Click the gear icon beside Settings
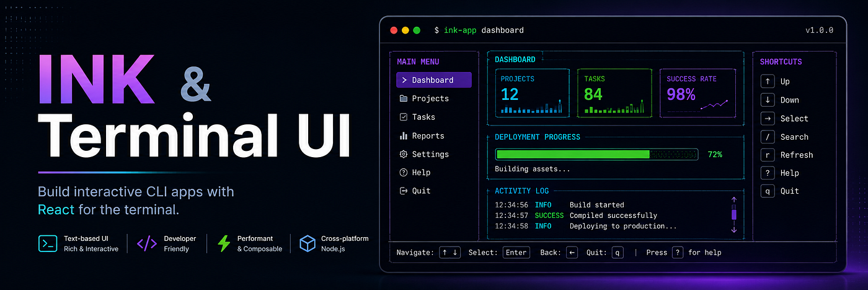 pyautogui.click(x=404, y=154)
